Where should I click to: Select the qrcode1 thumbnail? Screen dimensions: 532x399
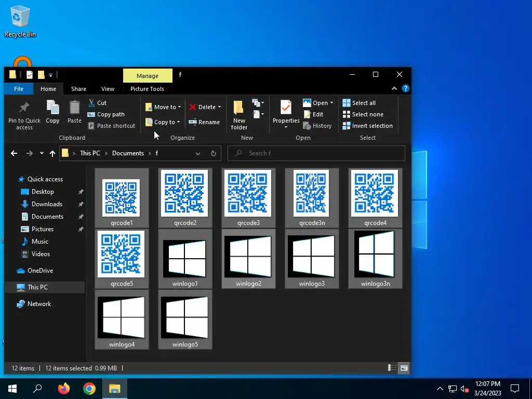(x=122, y=198)
